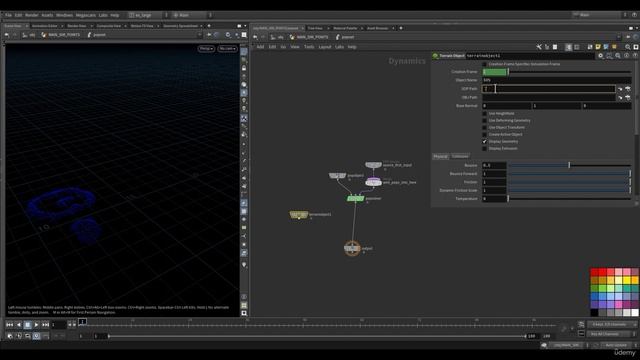Open the parameter panel gear menu
This screenshot has height=360, width=640.
coord(600,56)
